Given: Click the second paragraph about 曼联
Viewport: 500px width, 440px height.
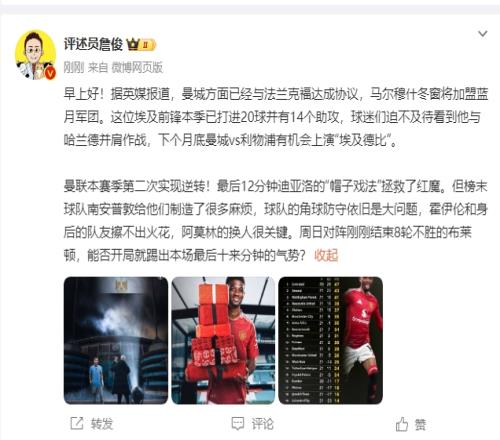Looking at the screenshot, I should point(276,220).
